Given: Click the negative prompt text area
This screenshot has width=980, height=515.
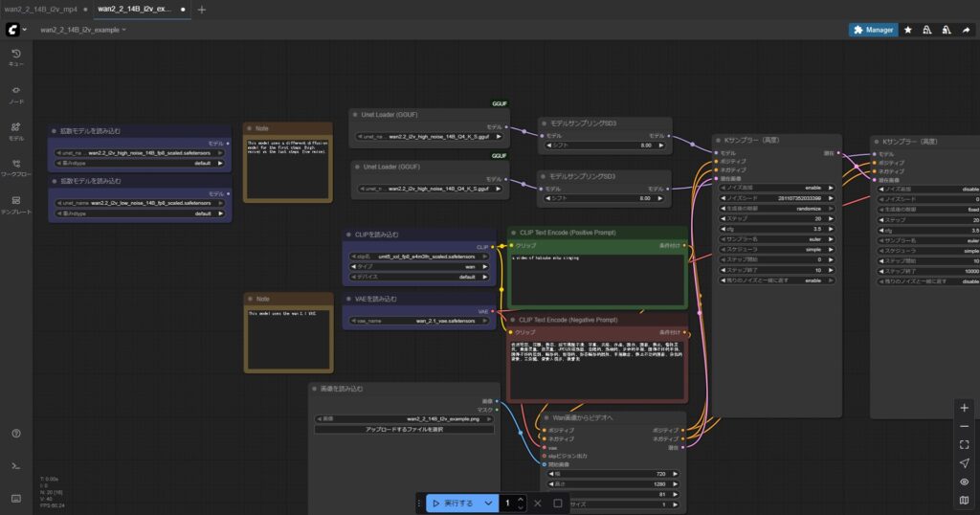Looking at the screenshot, I should coord(597,369).
